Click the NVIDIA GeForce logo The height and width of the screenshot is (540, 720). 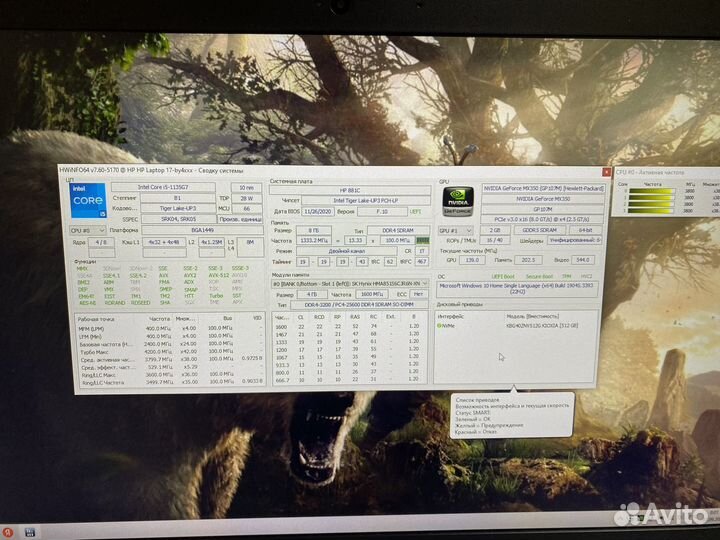(458, 201)
